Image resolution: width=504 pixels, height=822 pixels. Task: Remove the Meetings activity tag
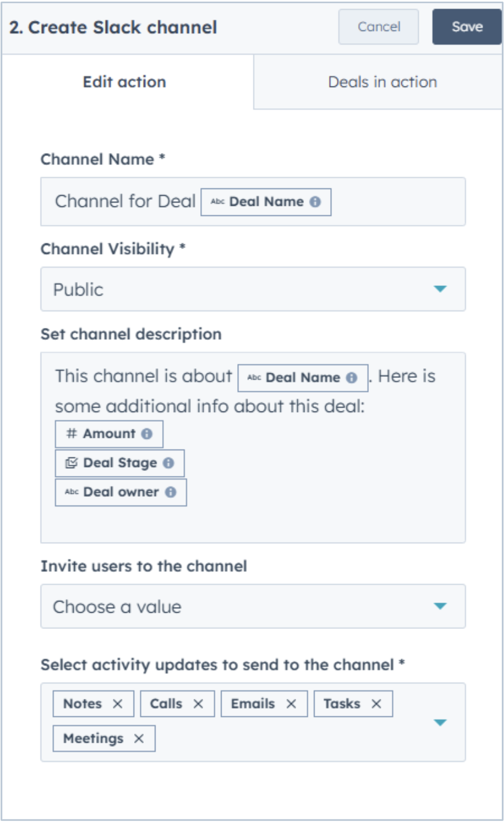(139, 739)
